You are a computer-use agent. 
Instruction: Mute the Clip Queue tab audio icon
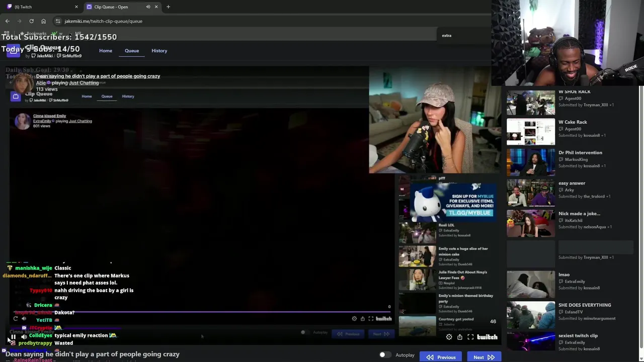[x=148, y=7]
